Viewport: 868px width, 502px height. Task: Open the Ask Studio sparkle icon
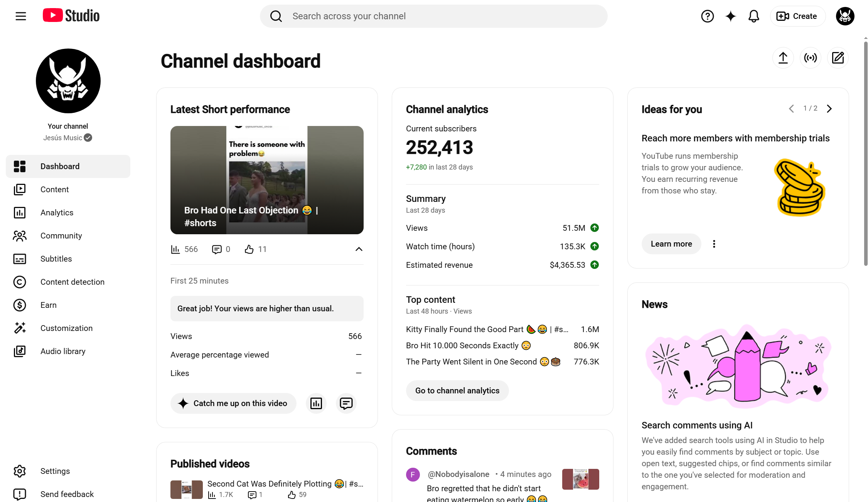tap(730, 16)
